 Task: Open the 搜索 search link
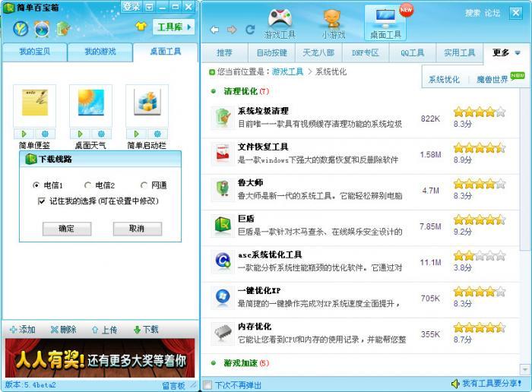pyautogui.click(x=473, y=13)
